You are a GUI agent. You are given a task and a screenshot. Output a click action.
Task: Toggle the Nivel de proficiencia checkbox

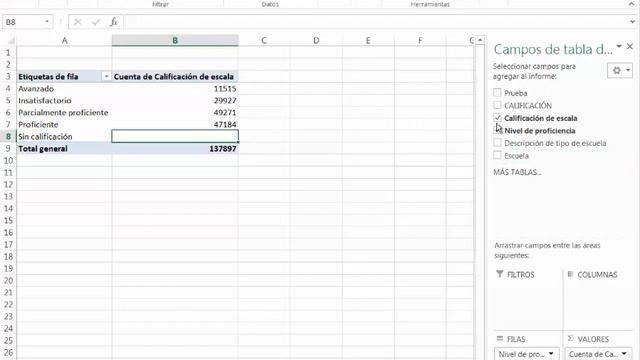497,131
